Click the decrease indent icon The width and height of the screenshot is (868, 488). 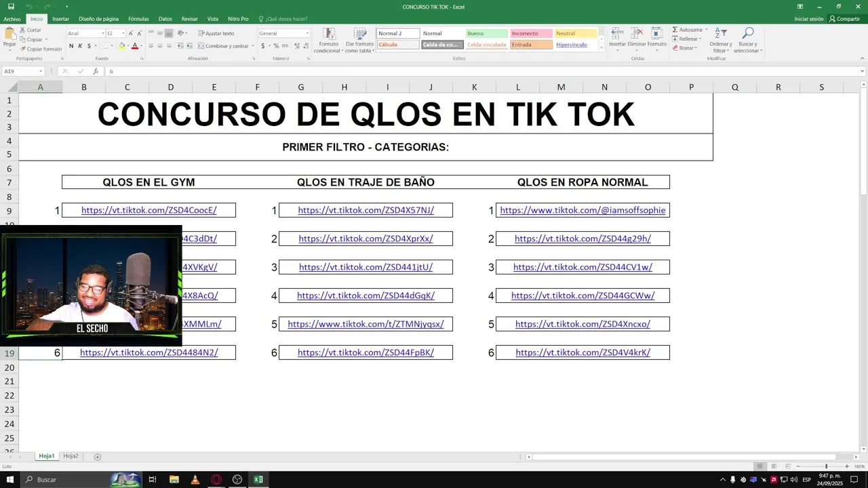pos(181,46)
